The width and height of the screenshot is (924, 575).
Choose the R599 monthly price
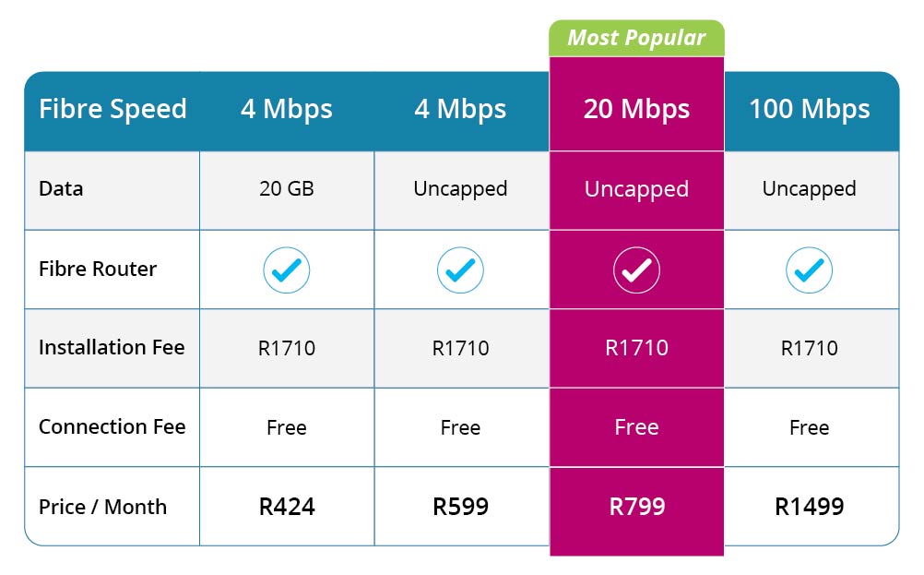tap(461, 507)
